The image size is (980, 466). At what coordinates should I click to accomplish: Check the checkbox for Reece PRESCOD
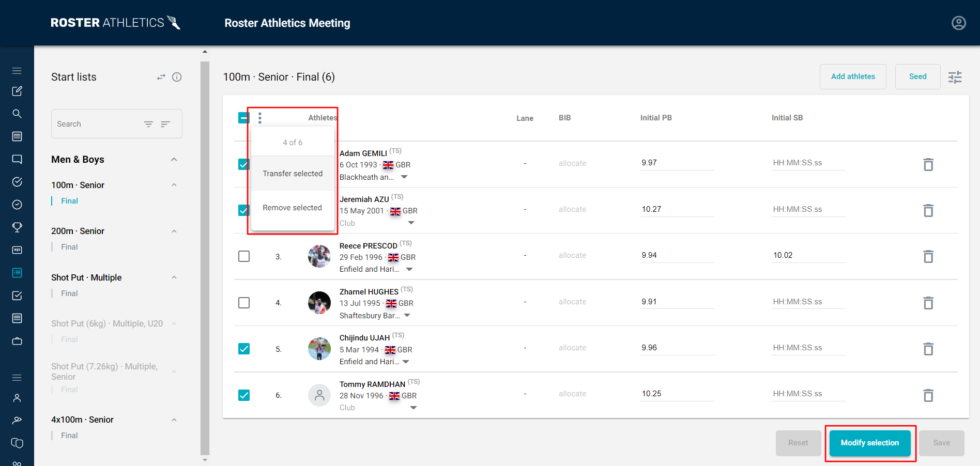coord(243,256)
